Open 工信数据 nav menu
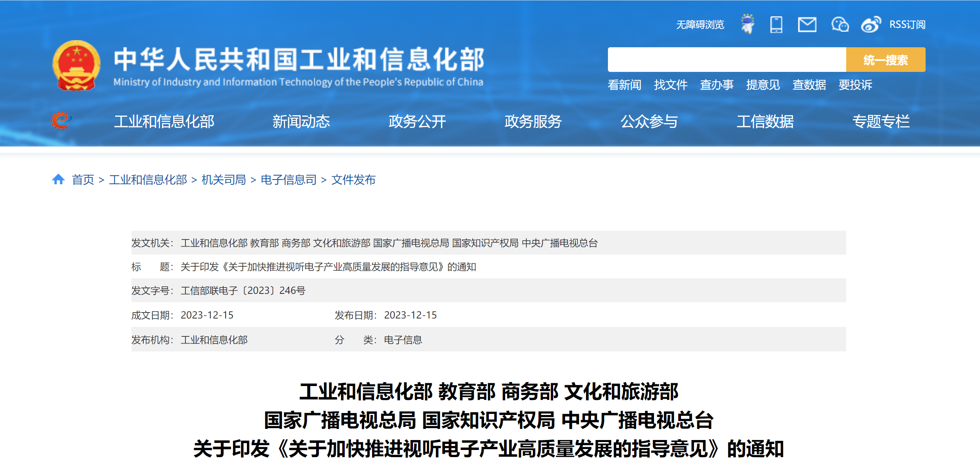Viewport: 980px width, 471px height. pos(765,121)
